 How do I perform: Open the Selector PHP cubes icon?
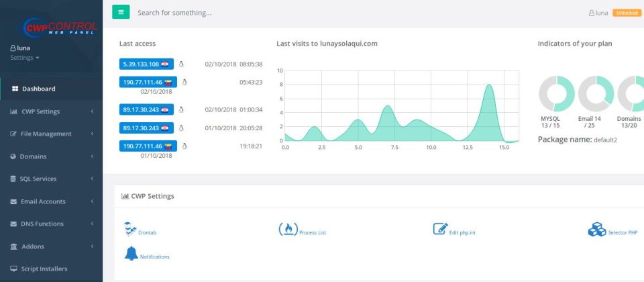point(596,230)
